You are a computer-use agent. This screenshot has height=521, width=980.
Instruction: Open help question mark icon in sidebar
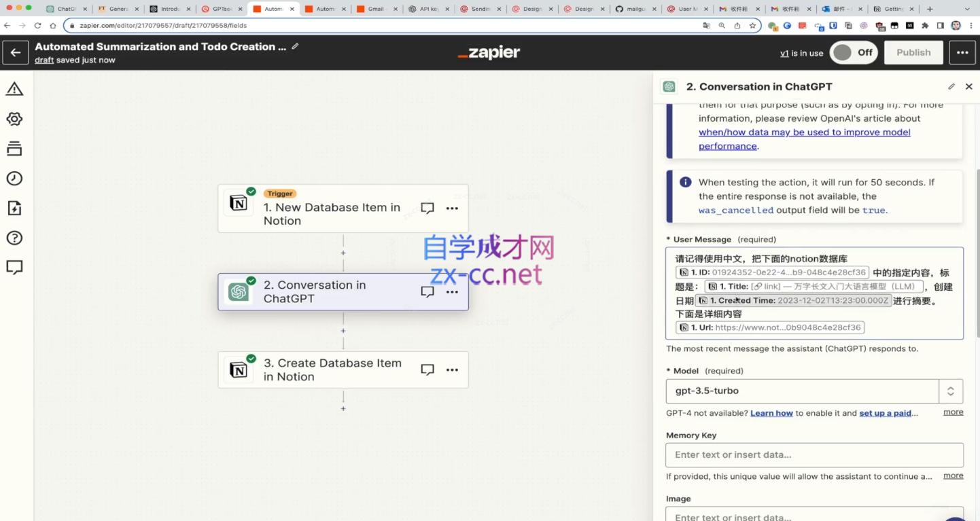(x=14, y=238)
